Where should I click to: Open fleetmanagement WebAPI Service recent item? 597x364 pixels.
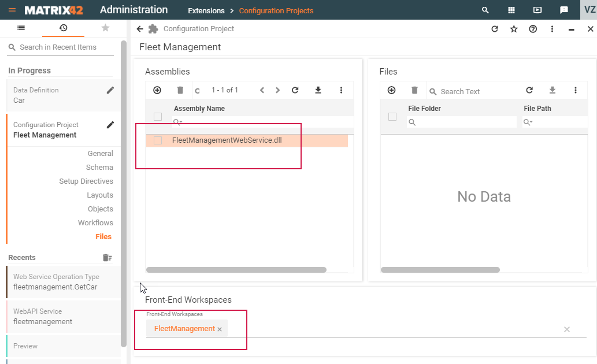[x=63, y=317]
